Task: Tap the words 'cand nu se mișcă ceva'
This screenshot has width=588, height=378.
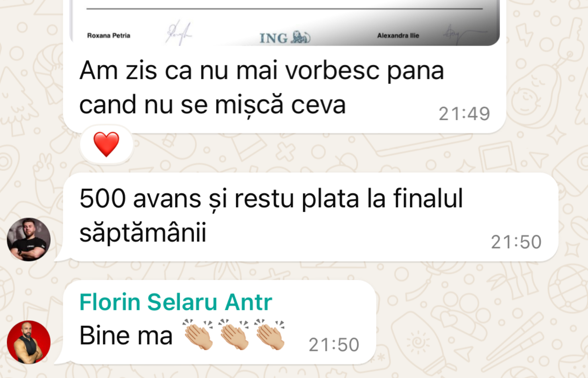Action: [212, 105]
